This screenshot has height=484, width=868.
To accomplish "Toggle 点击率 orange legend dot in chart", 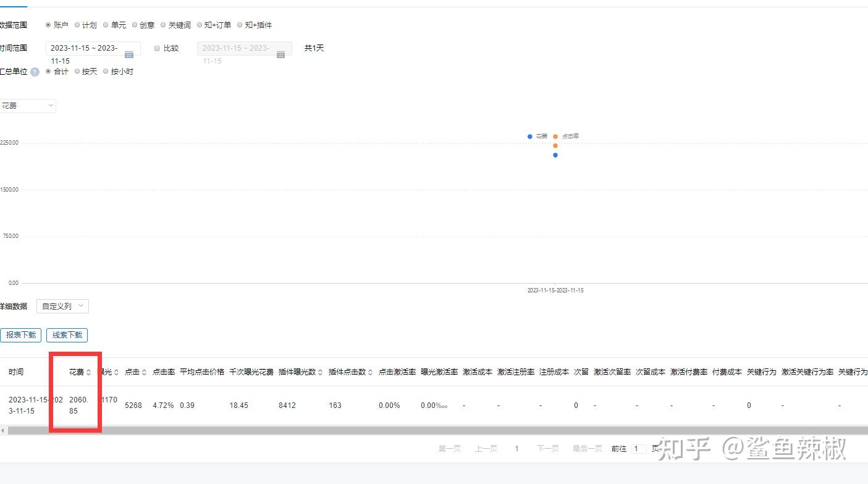I will [555, 136].
